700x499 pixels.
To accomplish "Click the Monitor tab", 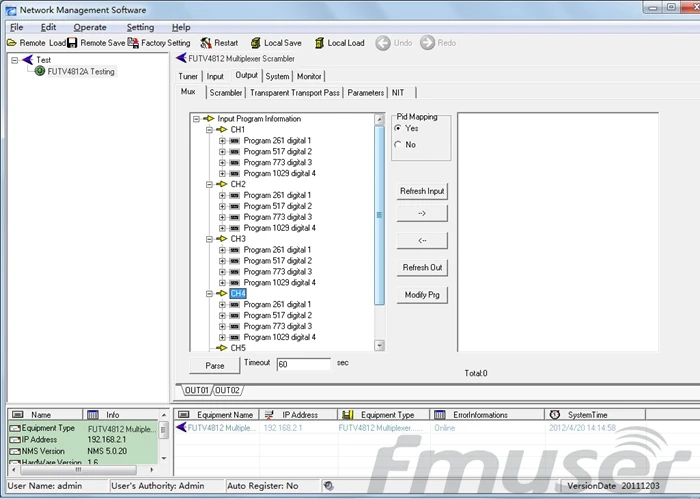I will coord(309,76).
